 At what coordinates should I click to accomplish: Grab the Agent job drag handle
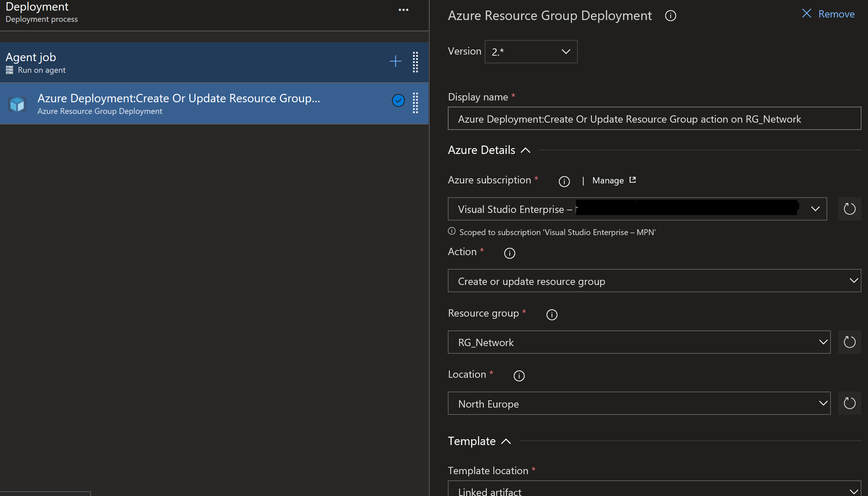pos(415,62)
